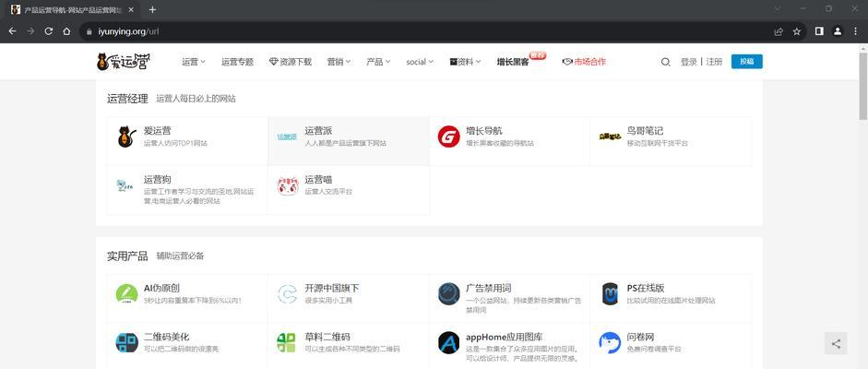Open the 增长导航 link title
Screen dimensions: 868x369
[484, 131]
